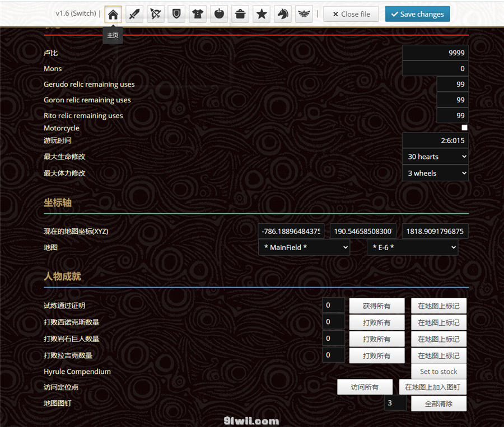Click 在地图上标记 for 试炼通过证明
The height and width of the screenshot is (427, 504).
pyautogui.click(x=438, y=306)
